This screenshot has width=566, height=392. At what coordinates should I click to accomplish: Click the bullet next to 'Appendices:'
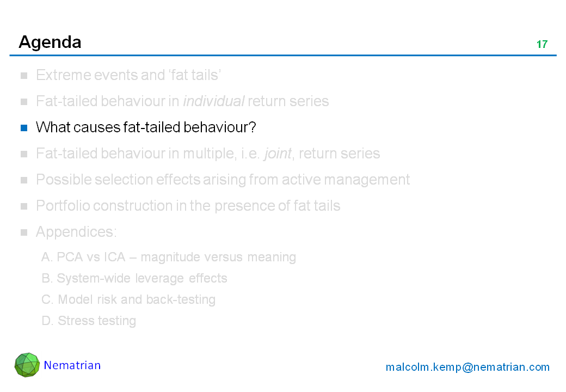[x=24, y=232]
